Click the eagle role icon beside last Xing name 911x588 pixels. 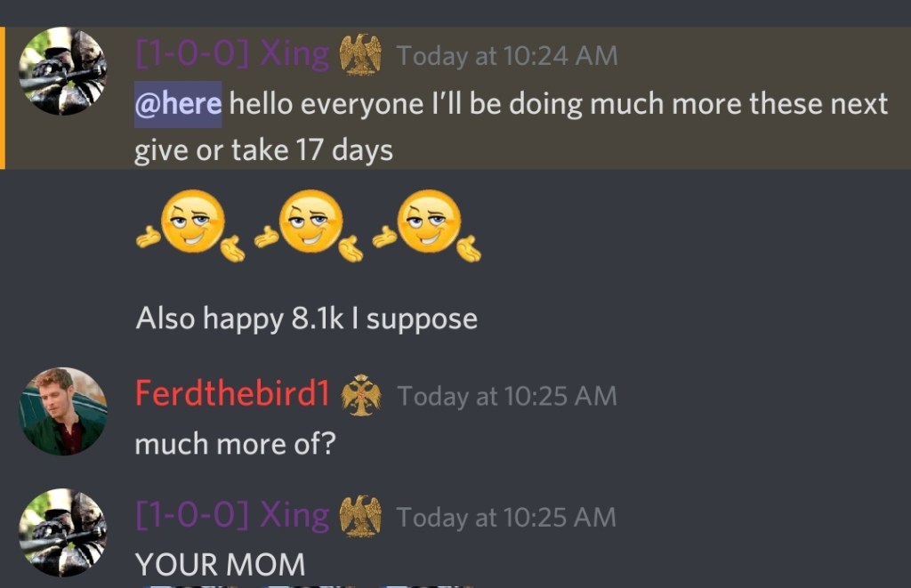click(360, 516)
